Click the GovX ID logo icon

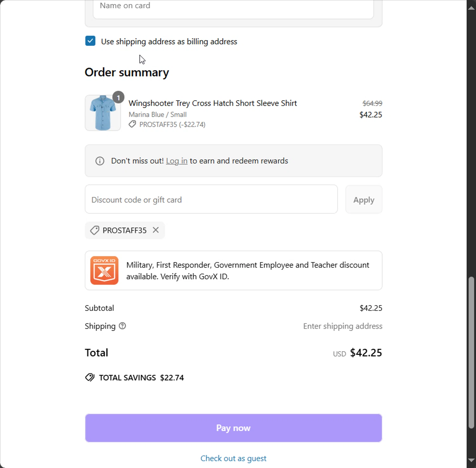(104, 270)
